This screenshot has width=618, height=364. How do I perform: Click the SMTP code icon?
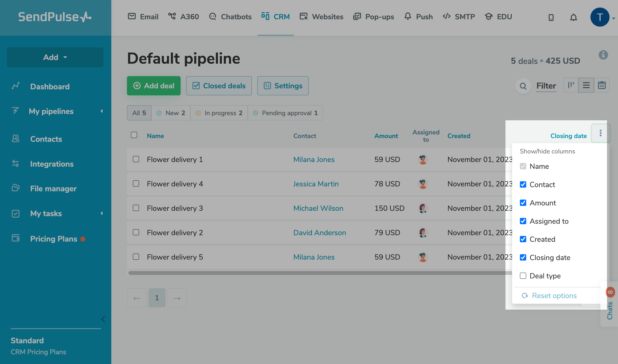(x=446, y=16)
